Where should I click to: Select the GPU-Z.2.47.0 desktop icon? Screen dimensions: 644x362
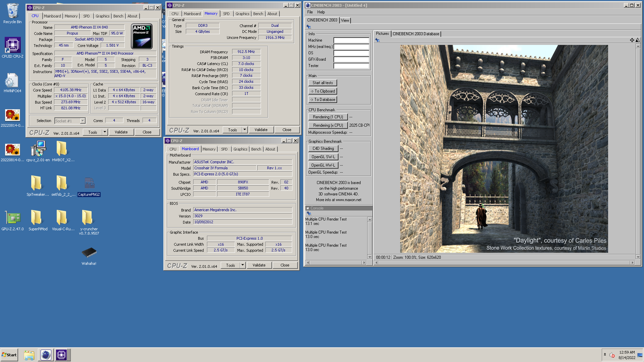(12, 221)
